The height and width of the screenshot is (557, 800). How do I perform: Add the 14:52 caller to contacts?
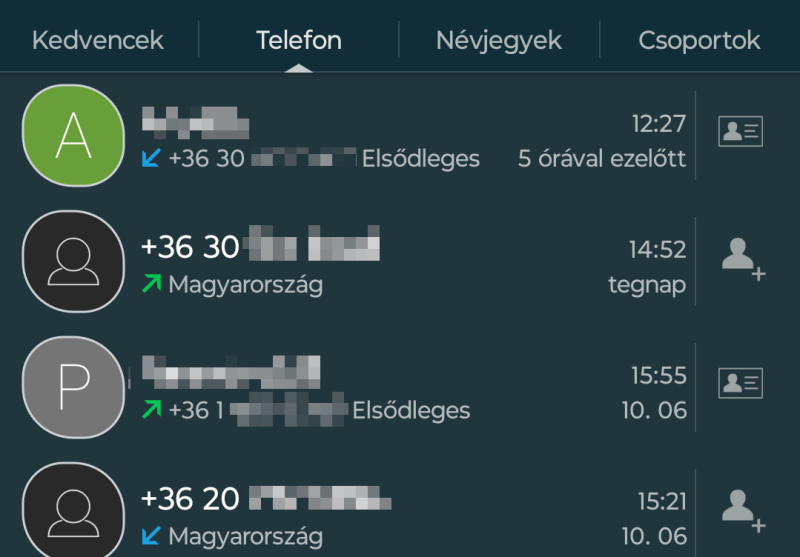click(740, 258)
